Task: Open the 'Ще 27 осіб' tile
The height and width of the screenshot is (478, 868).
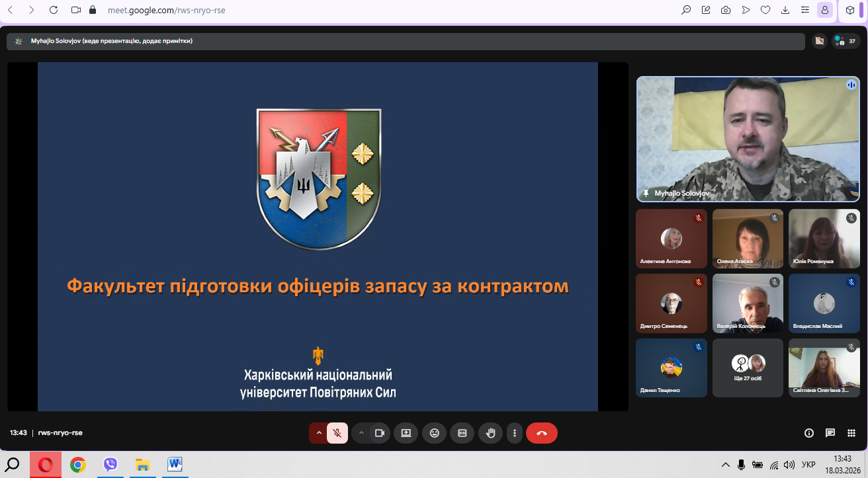Action: tap(748, 368)
